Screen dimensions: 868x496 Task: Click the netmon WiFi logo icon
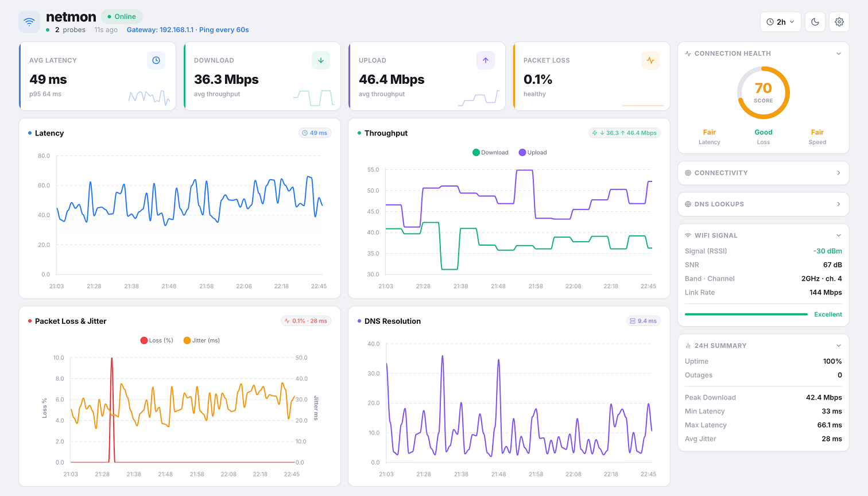pos(29,22)
